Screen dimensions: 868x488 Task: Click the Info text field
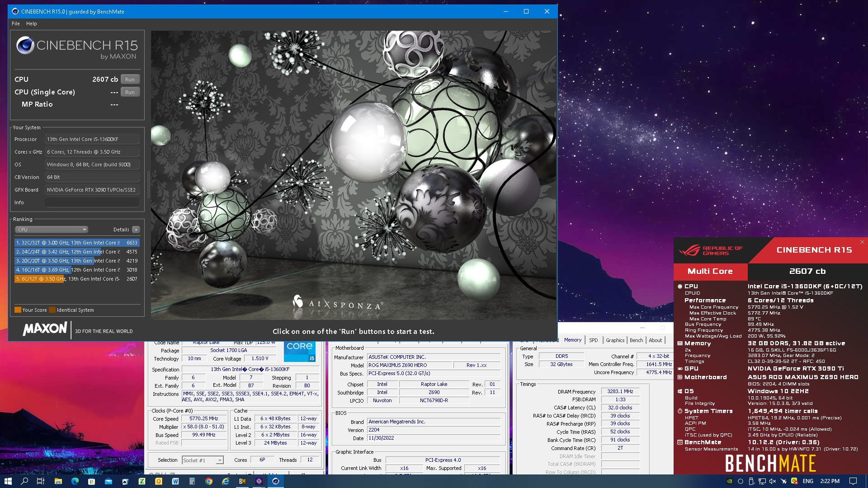click(x=92, y=202)
